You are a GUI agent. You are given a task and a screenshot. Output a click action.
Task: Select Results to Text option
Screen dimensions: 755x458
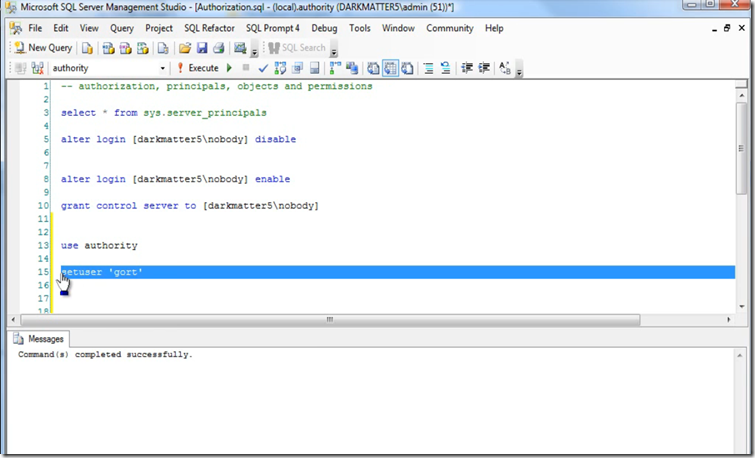pyautogui.click(x=373, y=68)
